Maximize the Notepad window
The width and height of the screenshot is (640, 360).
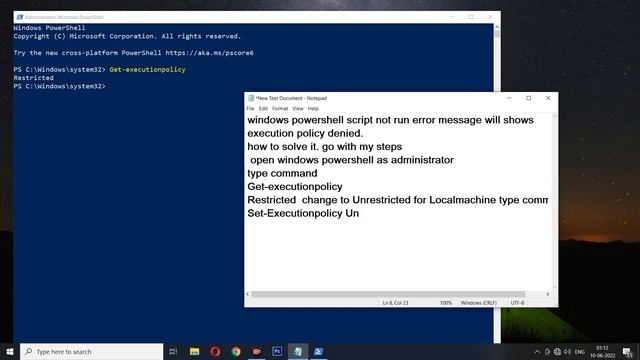point(529,98)
